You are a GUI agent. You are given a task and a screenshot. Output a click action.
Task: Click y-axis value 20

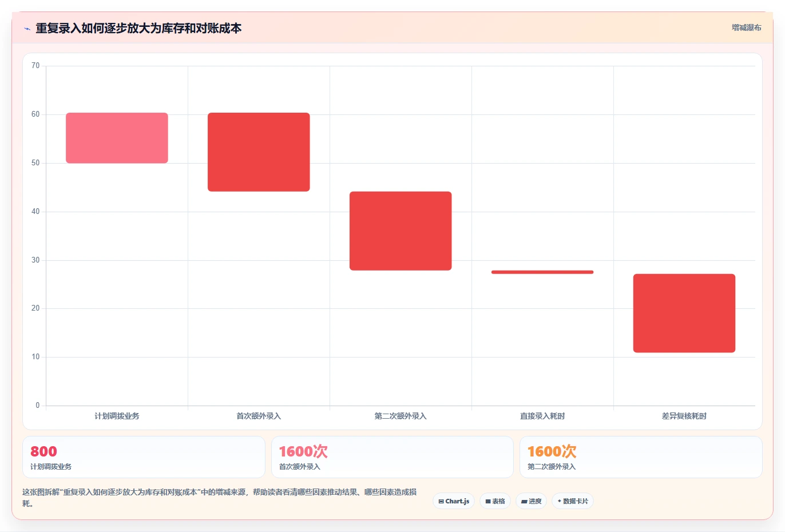[35, 308]
